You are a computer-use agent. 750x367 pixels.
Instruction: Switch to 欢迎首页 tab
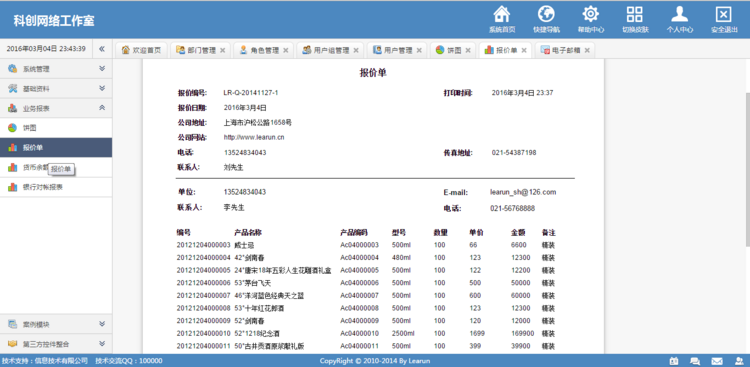tap(141, 50)
